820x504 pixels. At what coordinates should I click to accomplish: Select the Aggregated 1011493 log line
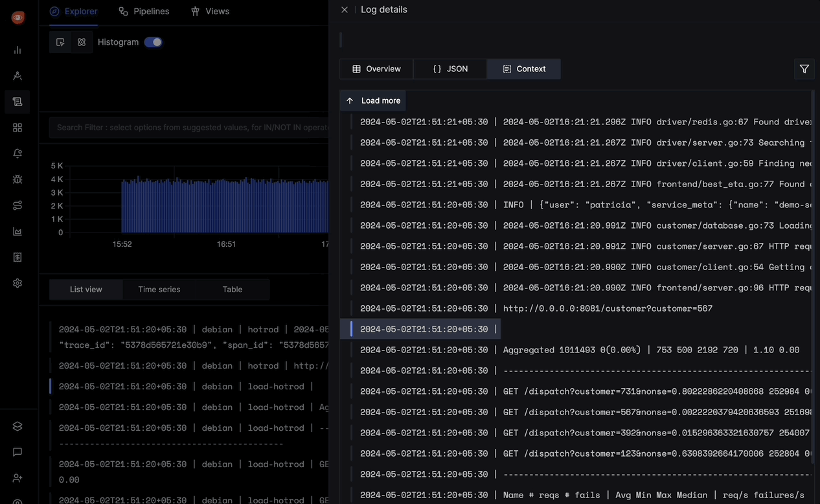point(576,350)
